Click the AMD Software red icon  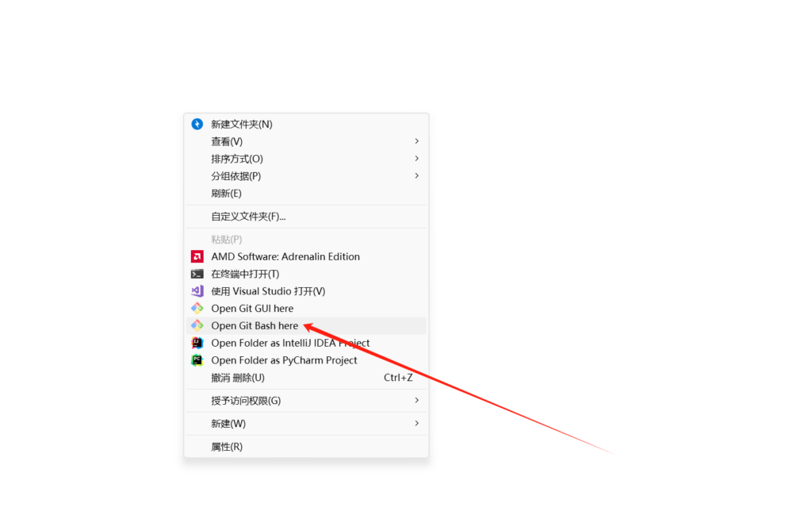[x=197, y=256]
